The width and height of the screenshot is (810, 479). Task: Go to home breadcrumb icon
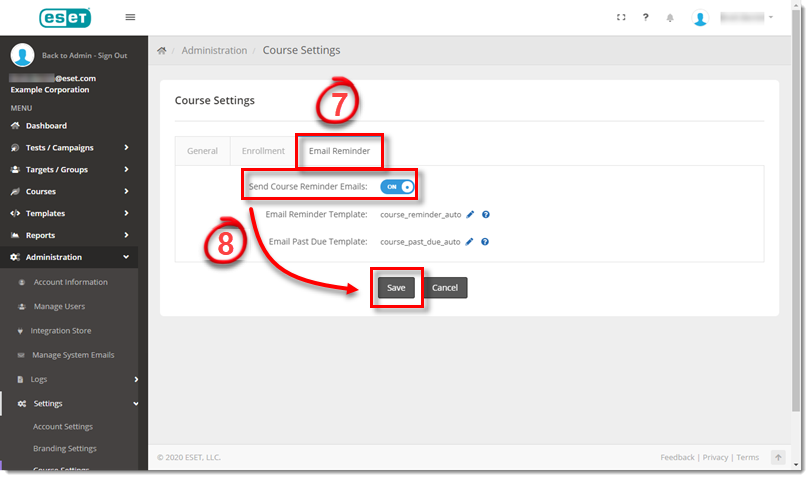click(x=162, y=50)
